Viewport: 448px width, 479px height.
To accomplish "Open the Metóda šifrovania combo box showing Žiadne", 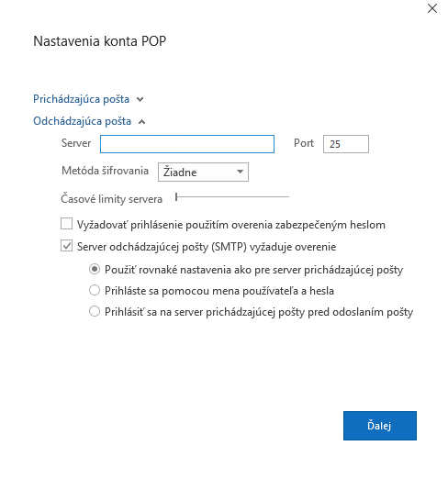I will pyautogui.click(x=203, y=172).
